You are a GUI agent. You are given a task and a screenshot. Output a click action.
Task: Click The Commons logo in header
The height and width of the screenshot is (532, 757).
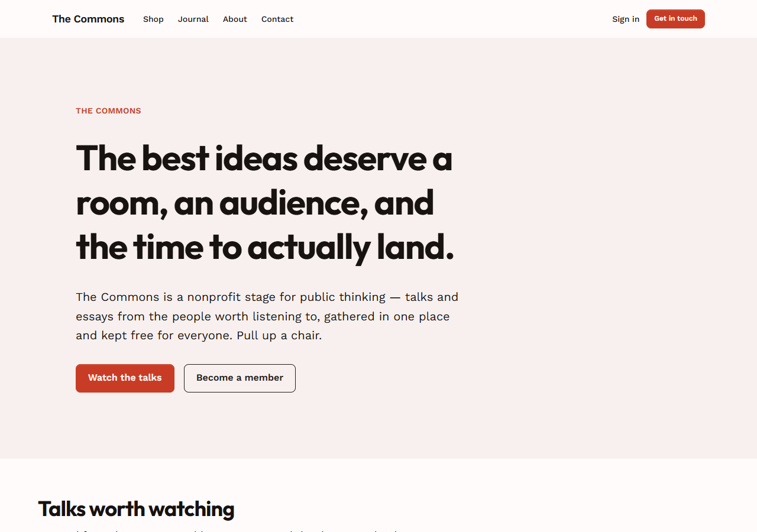88,19
